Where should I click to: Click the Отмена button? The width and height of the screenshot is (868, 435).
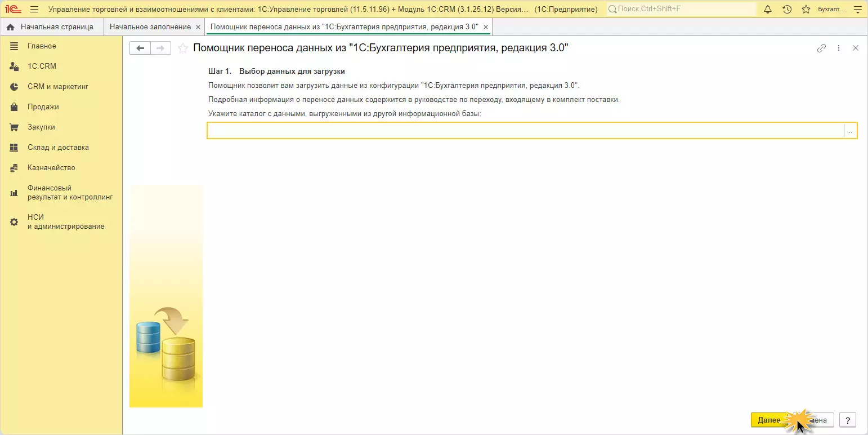pos(813,420)
